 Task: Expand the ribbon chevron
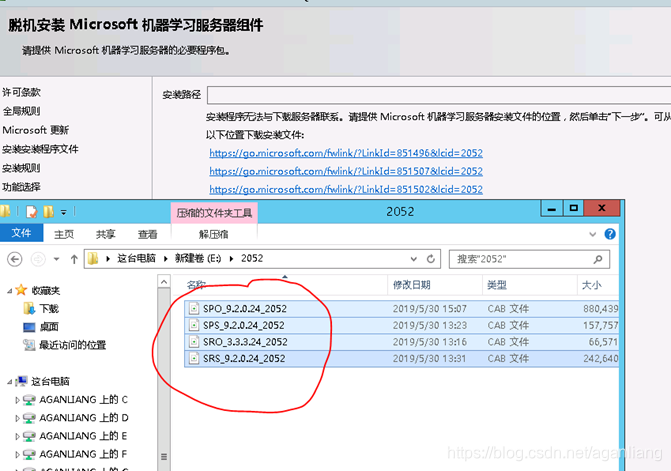click(593, 234)
